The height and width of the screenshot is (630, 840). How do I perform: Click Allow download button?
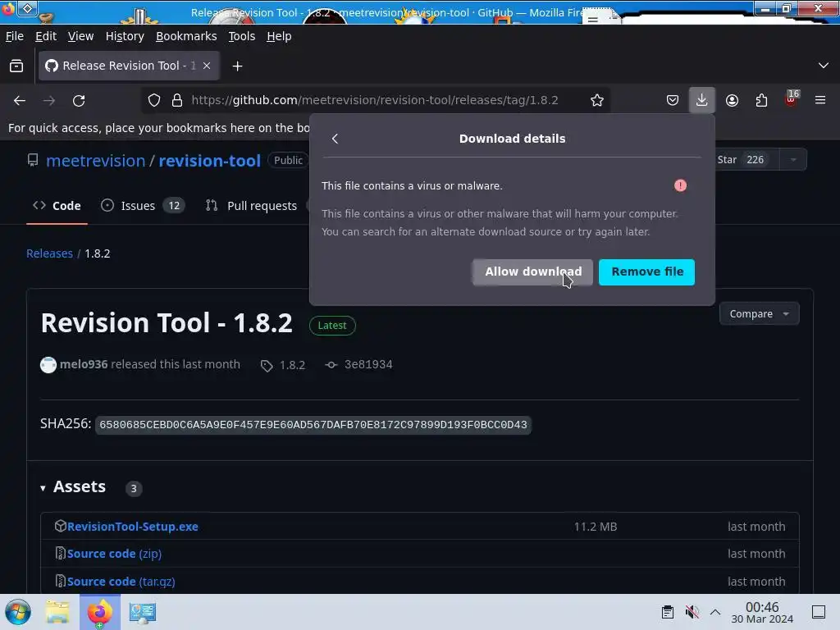tap(533, 272)
